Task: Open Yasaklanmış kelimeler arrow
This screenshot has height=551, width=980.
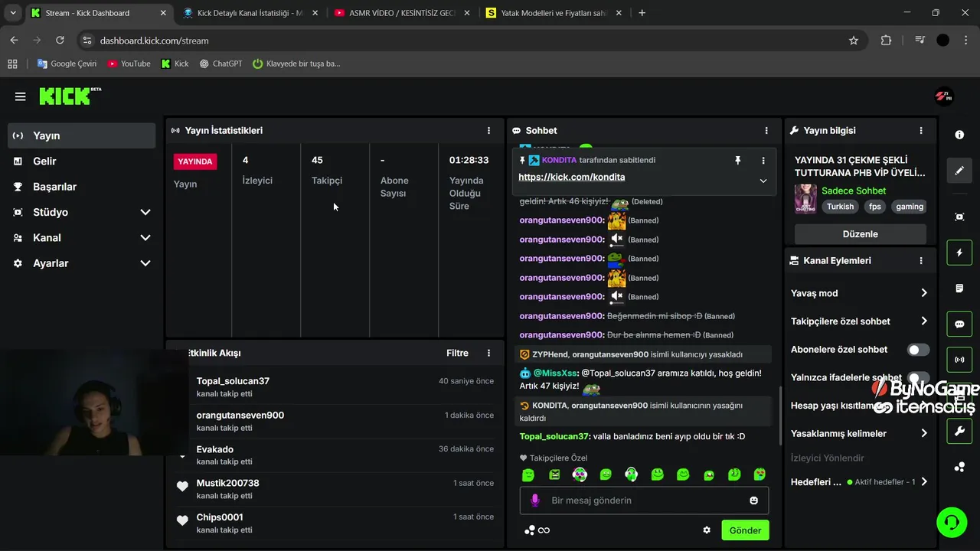Action: point(924,433)
